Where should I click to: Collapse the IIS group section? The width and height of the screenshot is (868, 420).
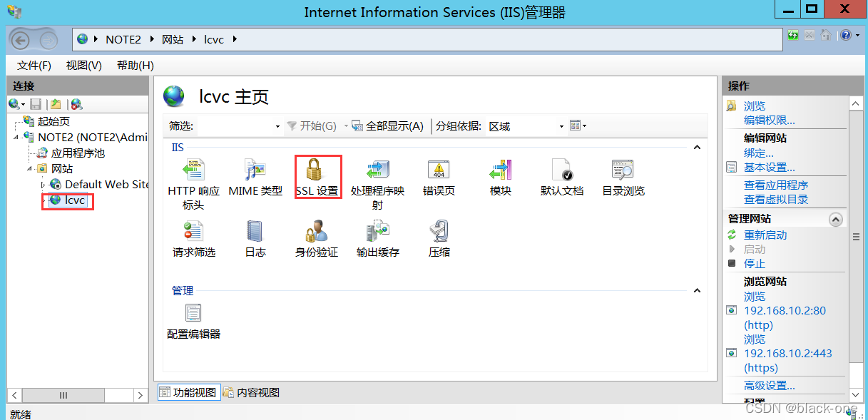(697, 148)
